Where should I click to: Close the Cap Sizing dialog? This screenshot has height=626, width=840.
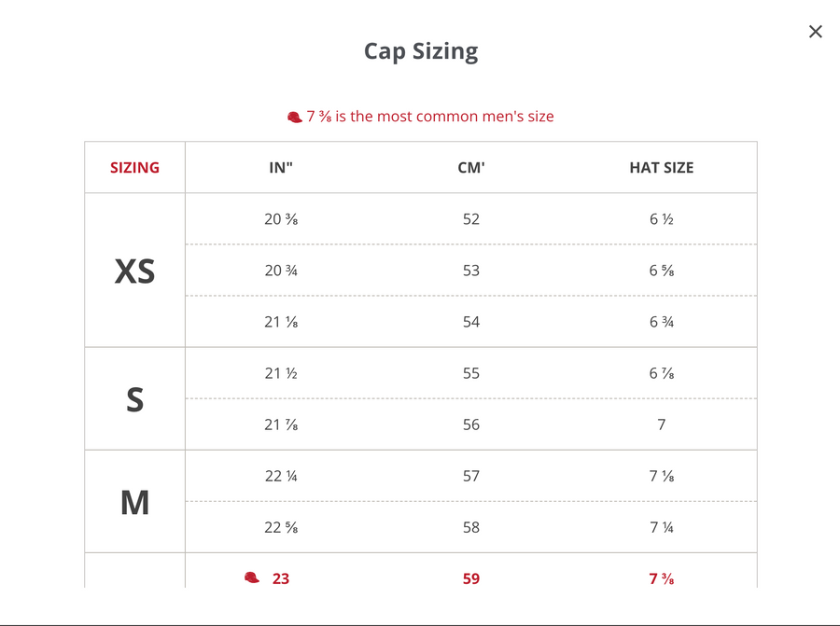coord(816,32)
